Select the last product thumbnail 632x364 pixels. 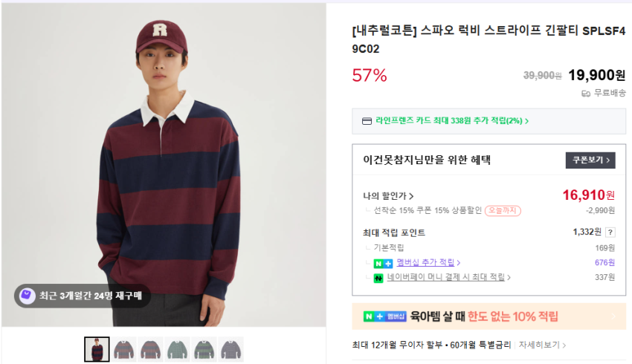[x=231, y=349]
